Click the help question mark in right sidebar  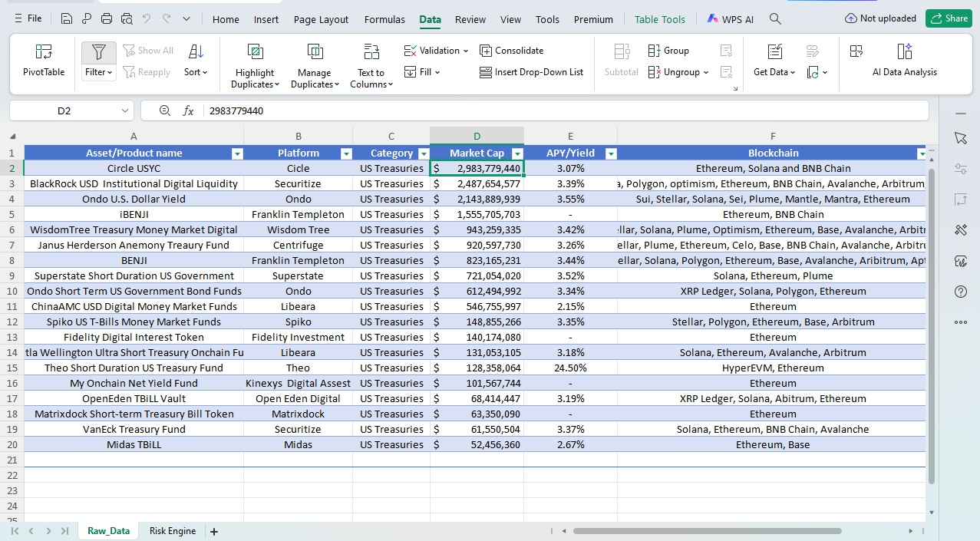coord(961,292)
